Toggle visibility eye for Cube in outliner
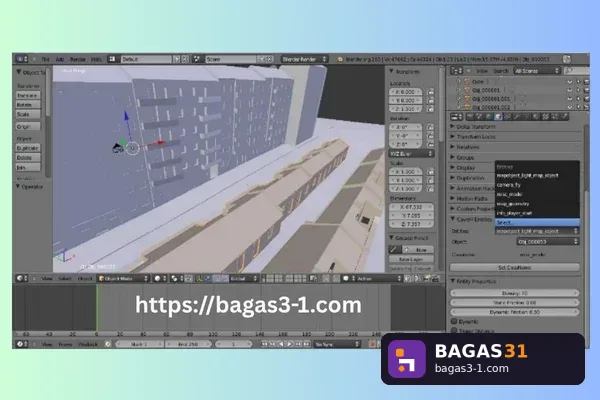This screenshot has width=600, height=400. tap(569, 82)
